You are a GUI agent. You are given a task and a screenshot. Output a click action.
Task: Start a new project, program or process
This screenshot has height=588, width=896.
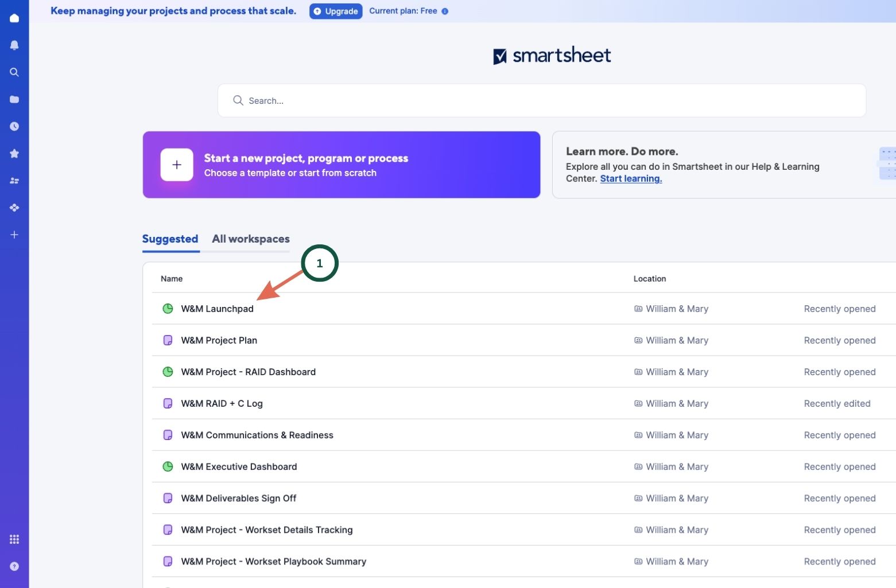(x=342, y=165)
